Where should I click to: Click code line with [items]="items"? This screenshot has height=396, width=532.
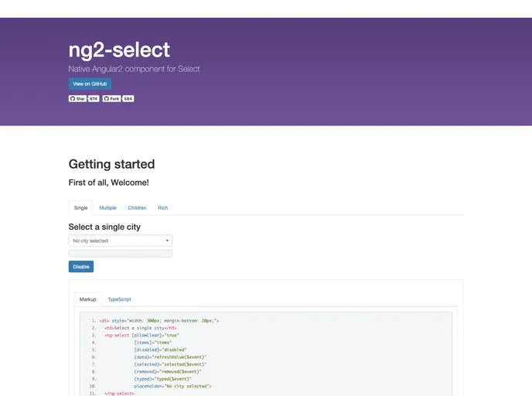[152, 343]
